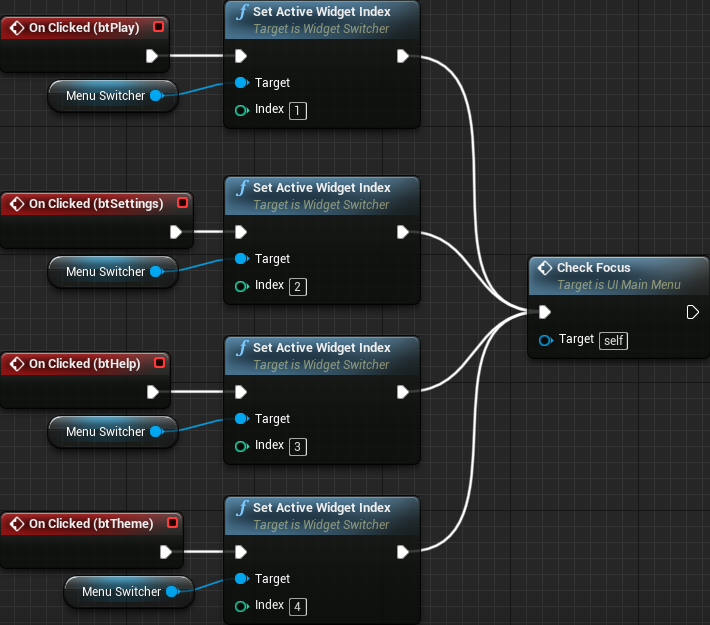Click the exec output pin of On Clicked (btTheme)

click(x=166, y=552)
